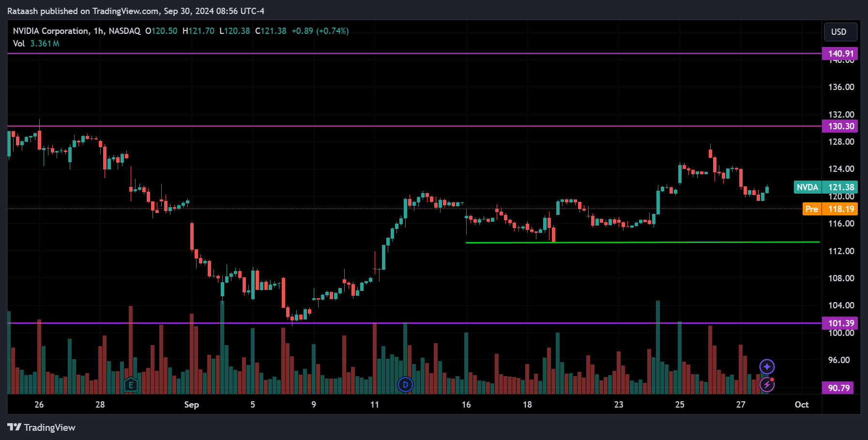
Task: Click the Oct date label on time axis
Action: click(802, 405)
